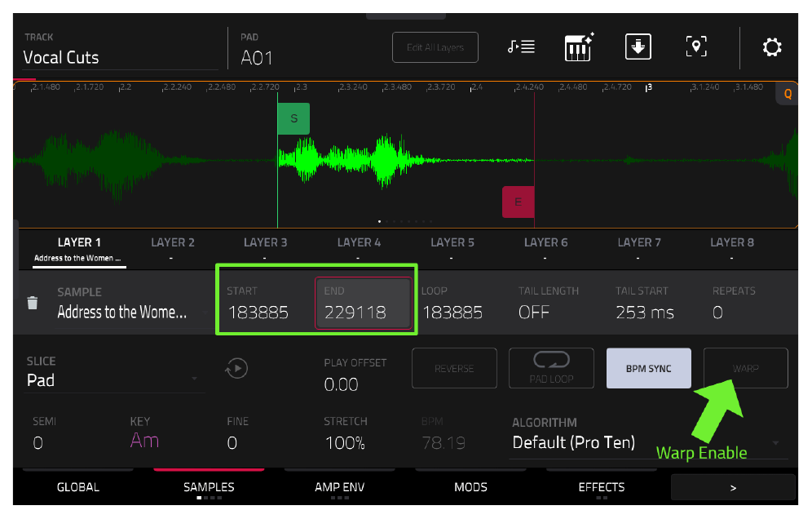The width and height of the screenshot is (812, 519).
Task: Toggle the REVERSE button
Action: click(454, 369)
